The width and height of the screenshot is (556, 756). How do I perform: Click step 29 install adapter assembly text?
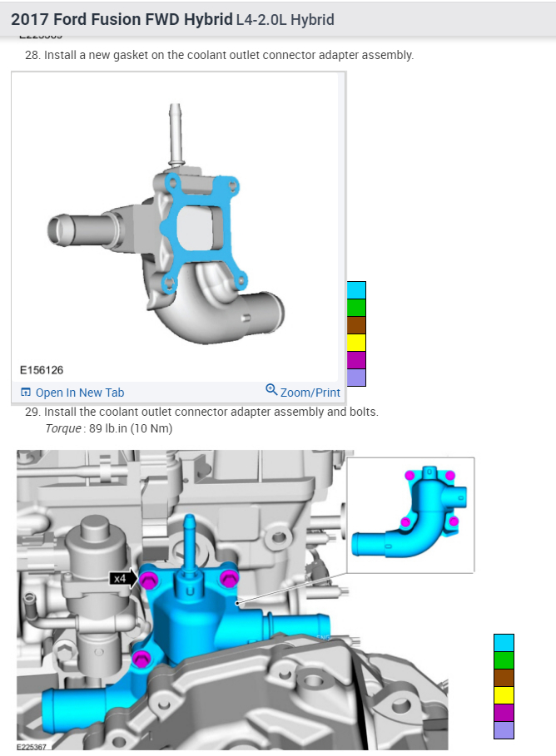pyautogui.click(x=201, y=412)
